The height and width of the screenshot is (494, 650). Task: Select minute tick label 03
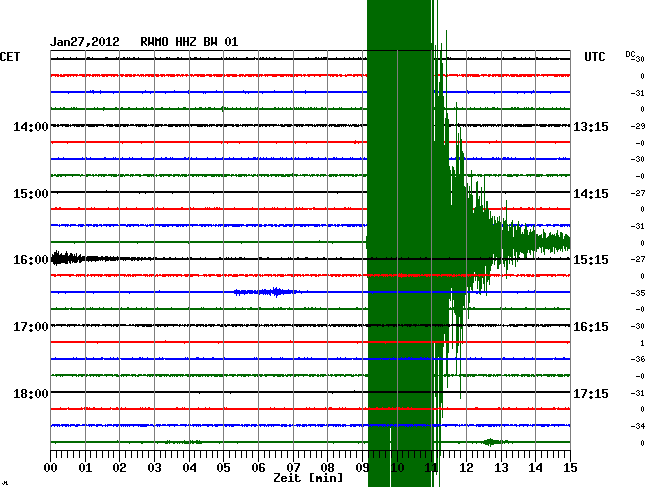[154, 468]
